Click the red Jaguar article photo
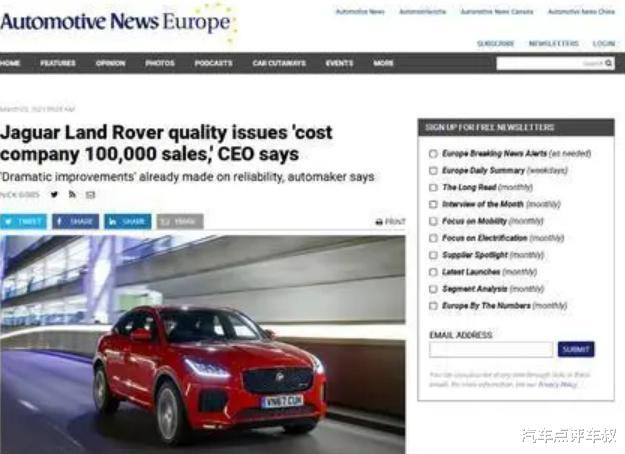Screen dimensions: 625x454 point(202,344)
